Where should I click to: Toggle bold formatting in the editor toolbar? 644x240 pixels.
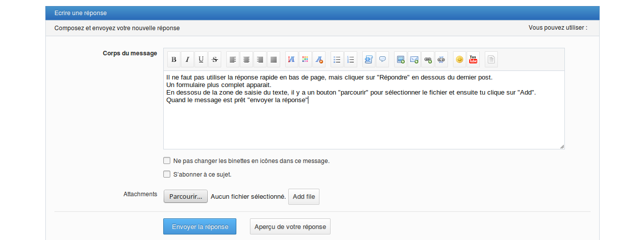pos(174,59)
